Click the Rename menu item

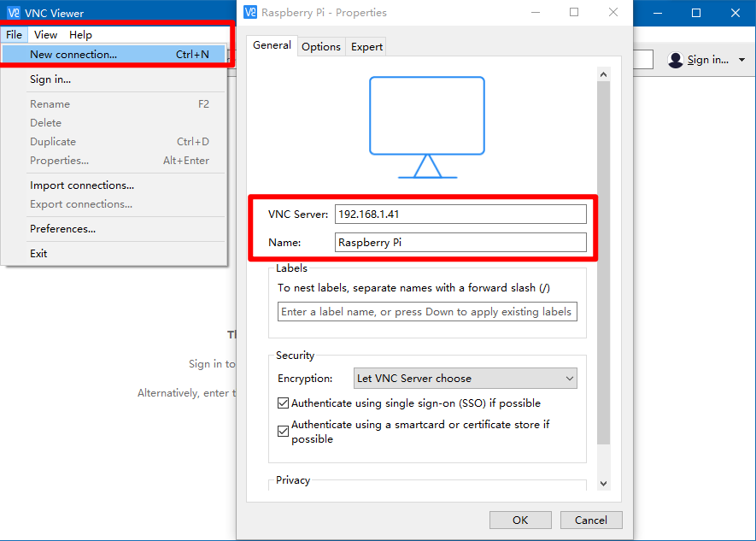click(114, 103)
